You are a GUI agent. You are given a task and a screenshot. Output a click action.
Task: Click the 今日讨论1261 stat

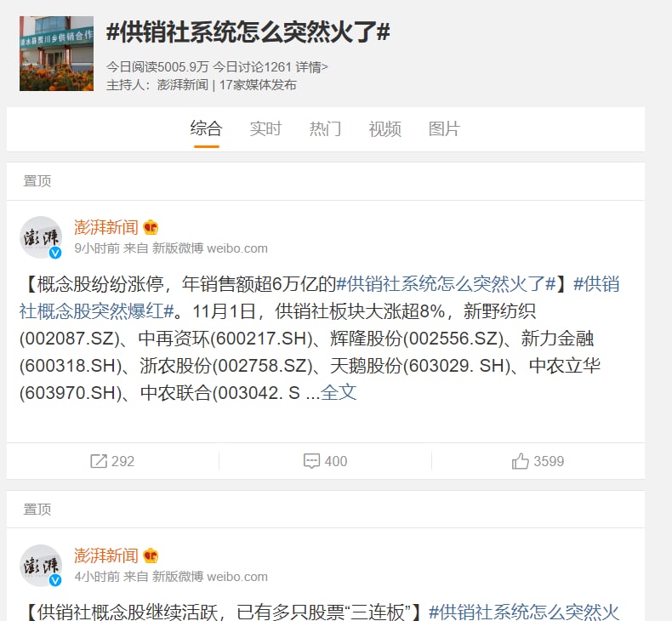pos(253,67)
